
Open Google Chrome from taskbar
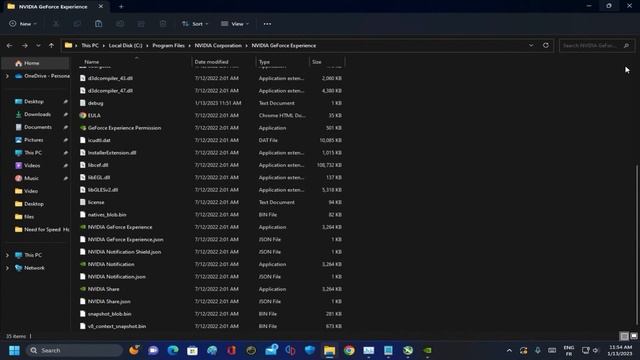(349, 350)
